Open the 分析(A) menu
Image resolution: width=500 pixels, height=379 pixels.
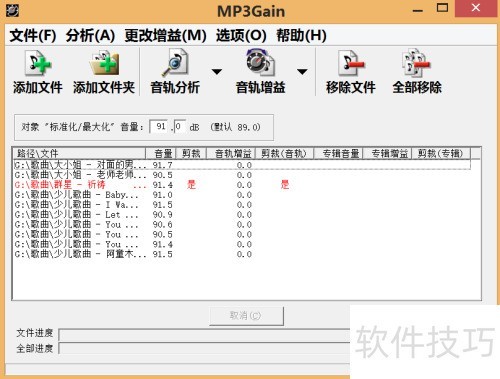tap(90, 35)
